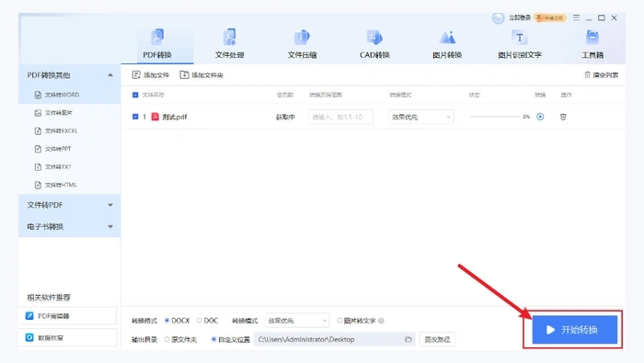Click the 立即登录 login link
644x363 pixels.
tap(520, 17)
